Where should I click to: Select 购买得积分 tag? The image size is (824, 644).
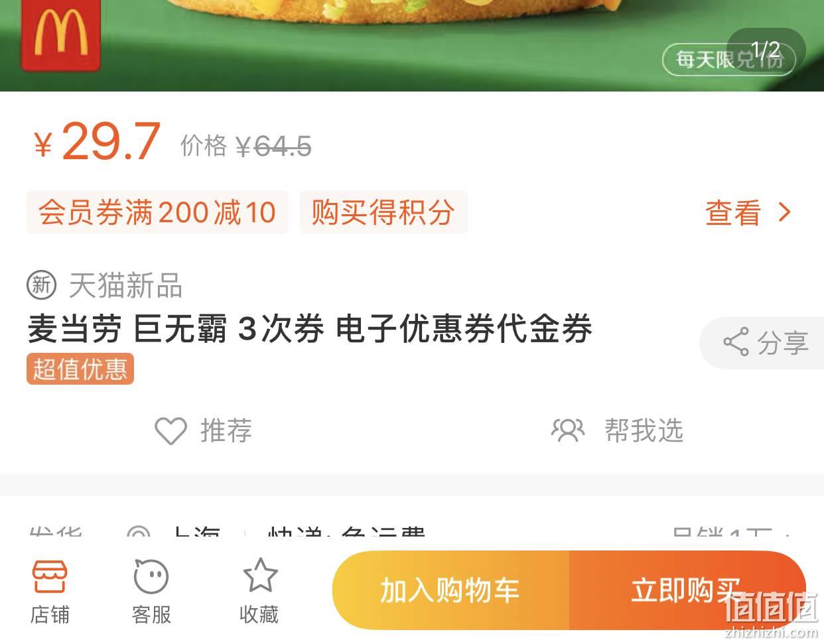point(383,212)
